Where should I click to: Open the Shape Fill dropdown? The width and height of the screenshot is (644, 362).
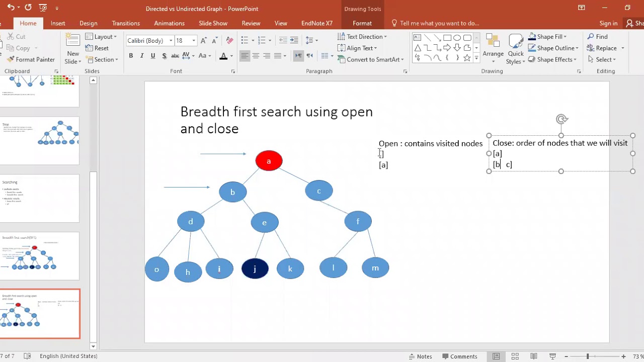point(547,37)
